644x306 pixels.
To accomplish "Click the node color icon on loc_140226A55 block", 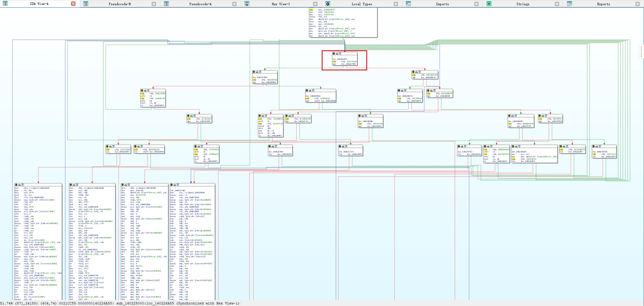I will tap(334, 54).
